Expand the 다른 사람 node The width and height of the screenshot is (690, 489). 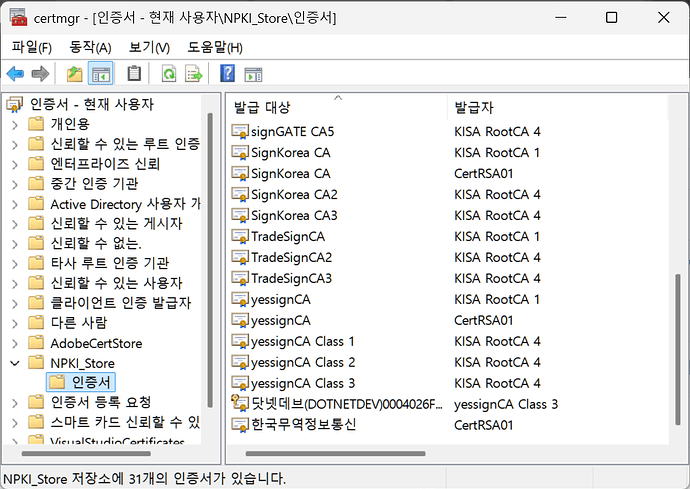tap(15, 324)
